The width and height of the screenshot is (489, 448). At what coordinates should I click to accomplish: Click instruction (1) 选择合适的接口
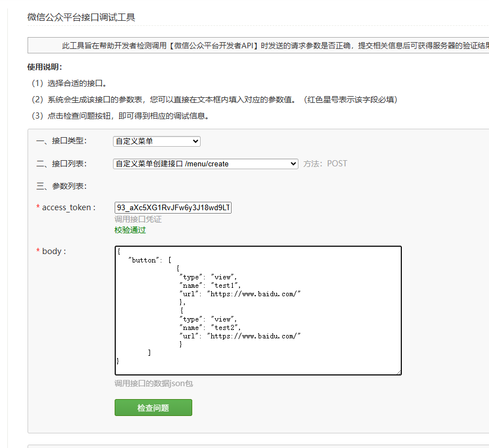pos(69,83)
